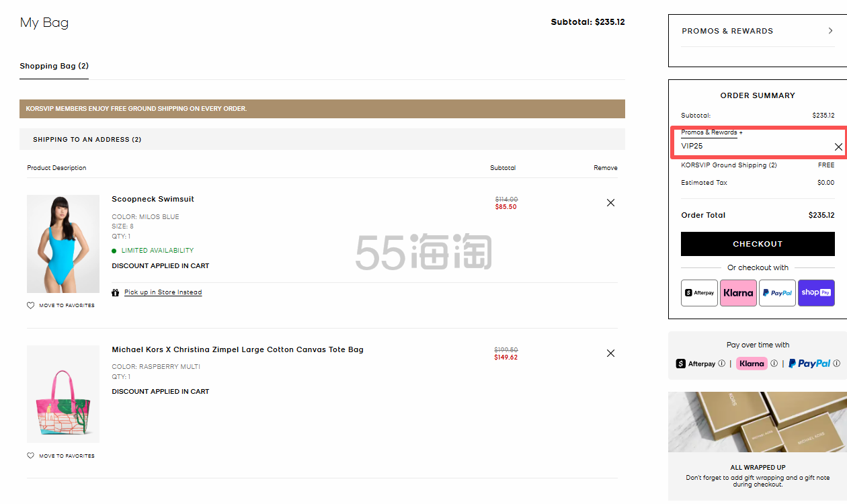Click the PayPal logo in Pay over time
Viewport: 847px width, 504px height.
pyautogui.click(x=809, y=364)
